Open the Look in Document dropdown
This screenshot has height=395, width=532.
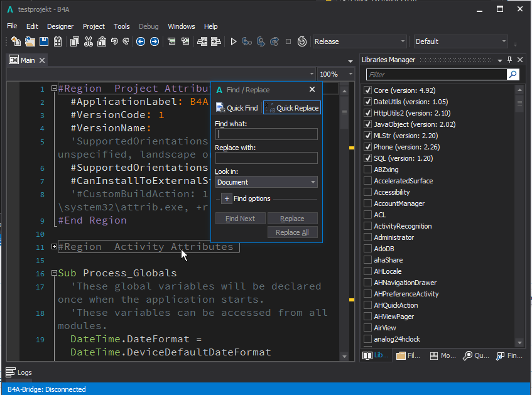coord(266,182)
